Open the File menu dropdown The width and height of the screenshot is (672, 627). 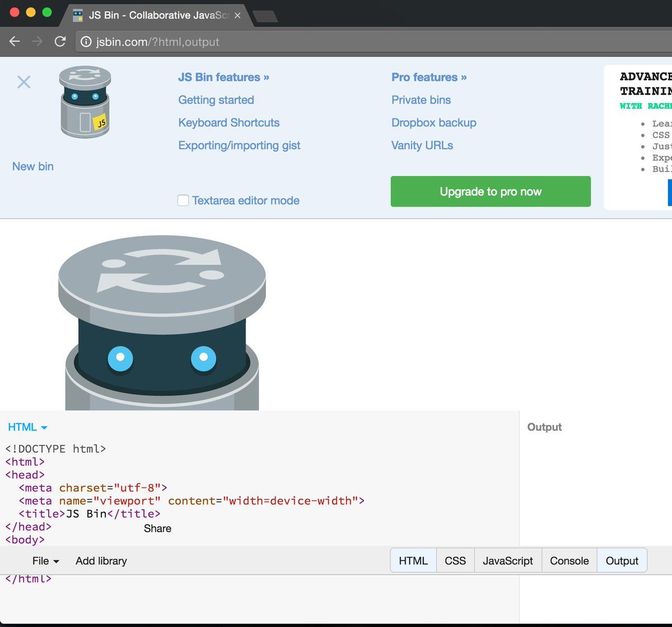[x=45, y=561]
